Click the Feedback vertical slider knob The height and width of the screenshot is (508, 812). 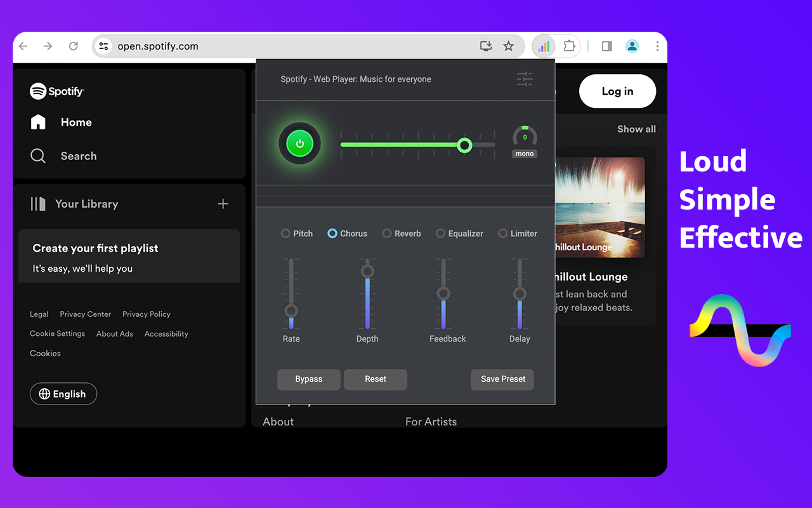[x=443, y=293]
